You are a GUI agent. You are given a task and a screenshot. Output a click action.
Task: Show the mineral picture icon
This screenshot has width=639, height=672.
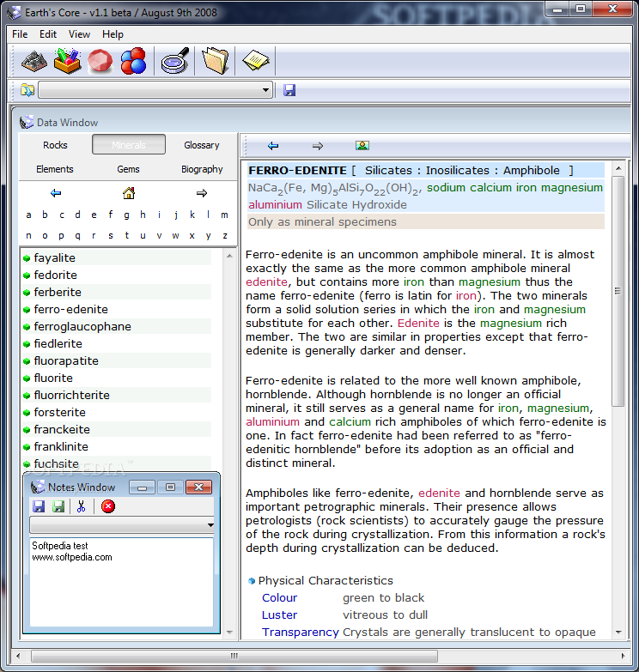[x=362, y=146]
